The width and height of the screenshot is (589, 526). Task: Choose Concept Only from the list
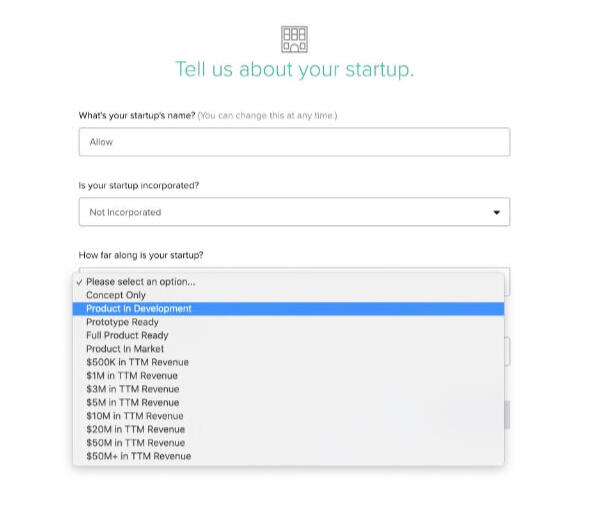(x=288, y=295)
